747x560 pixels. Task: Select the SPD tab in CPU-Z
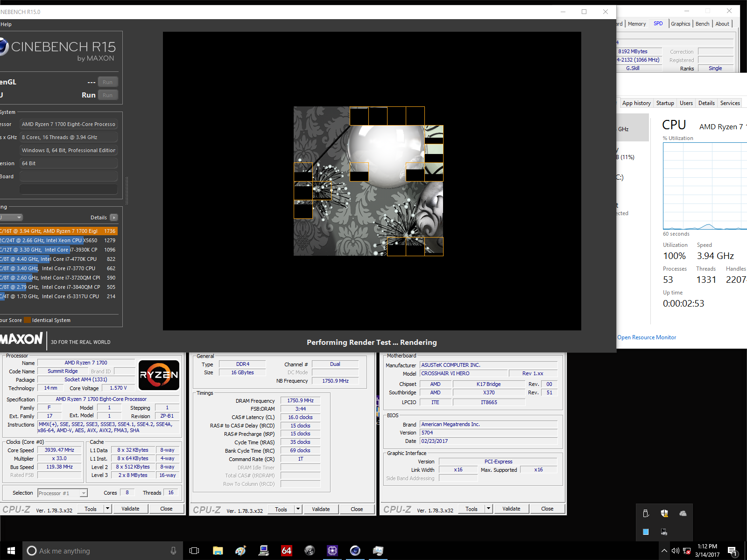pos(658,23)
